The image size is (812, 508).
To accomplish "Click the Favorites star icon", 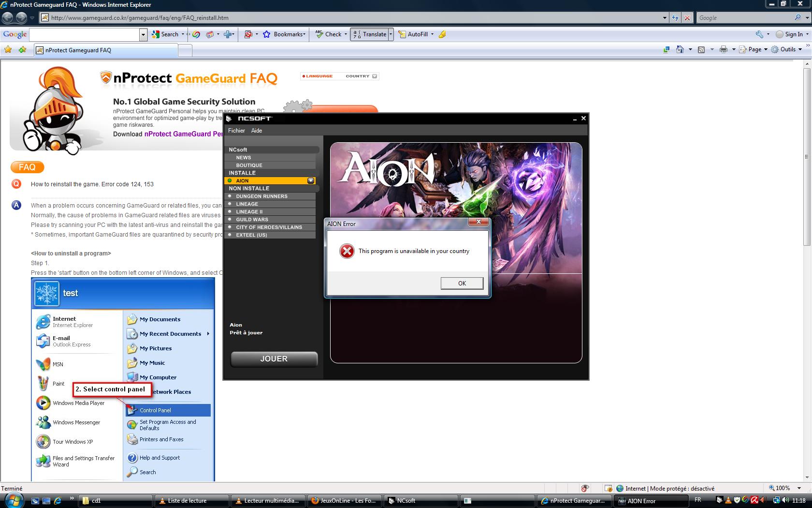I will [8, 50].
